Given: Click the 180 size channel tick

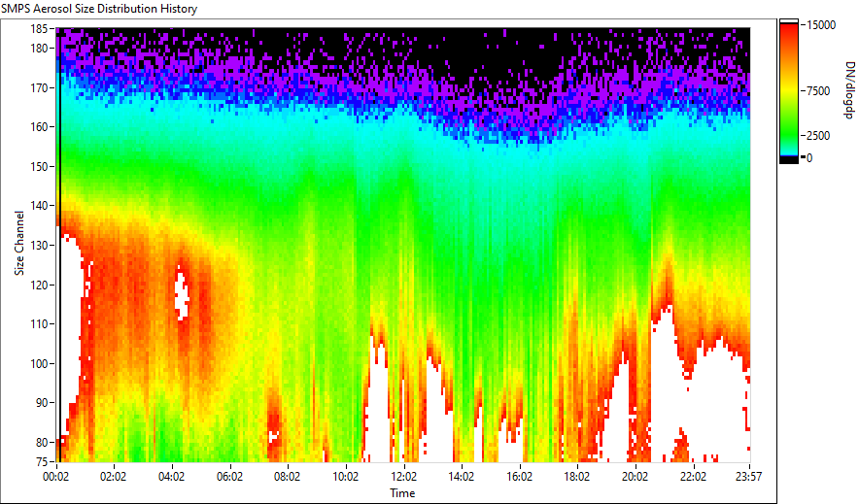Looking at the screenshot, I should [x=40, y=49].
